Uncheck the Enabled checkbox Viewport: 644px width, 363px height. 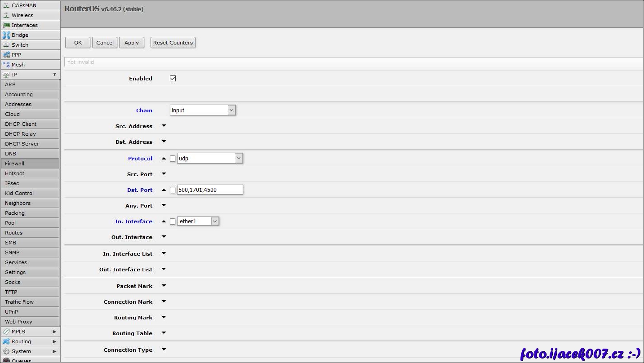[173, 79]
